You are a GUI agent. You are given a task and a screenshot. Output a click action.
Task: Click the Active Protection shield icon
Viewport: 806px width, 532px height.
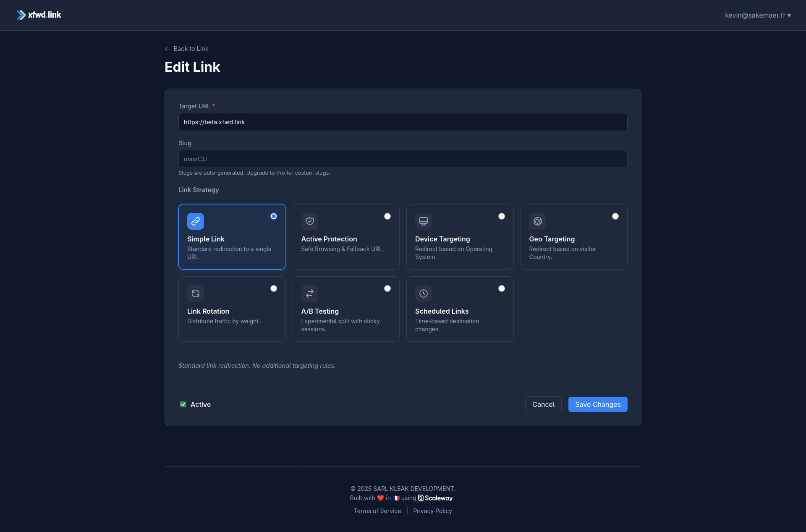point(310,221)
